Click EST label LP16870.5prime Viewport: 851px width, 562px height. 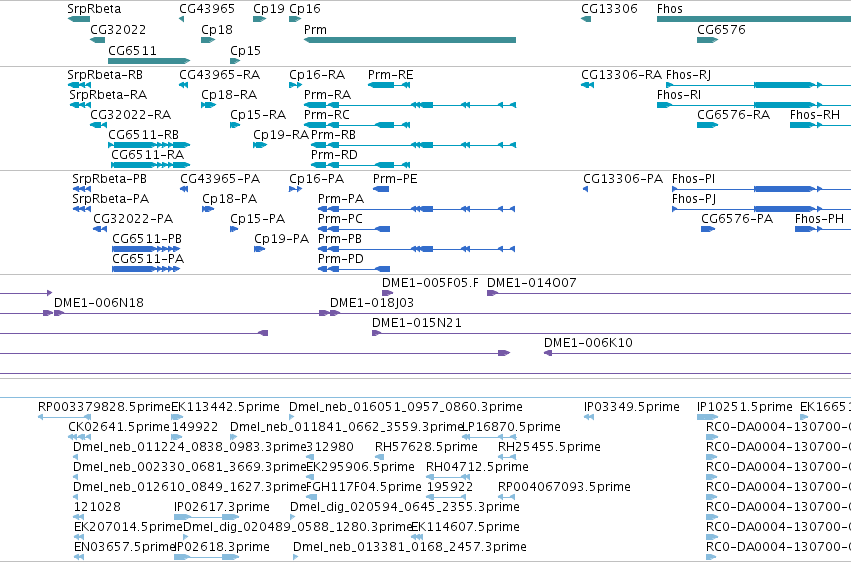tap(511, 427)
